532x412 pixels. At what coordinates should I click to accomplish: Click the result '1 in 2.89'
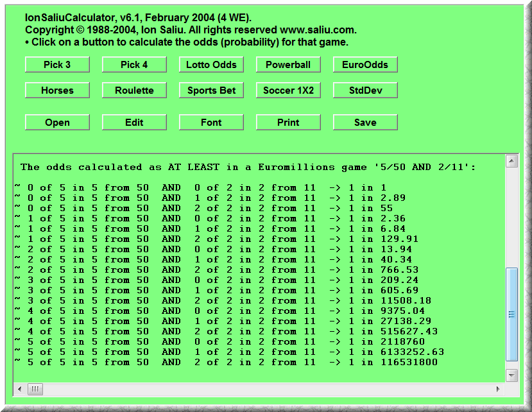377,198
